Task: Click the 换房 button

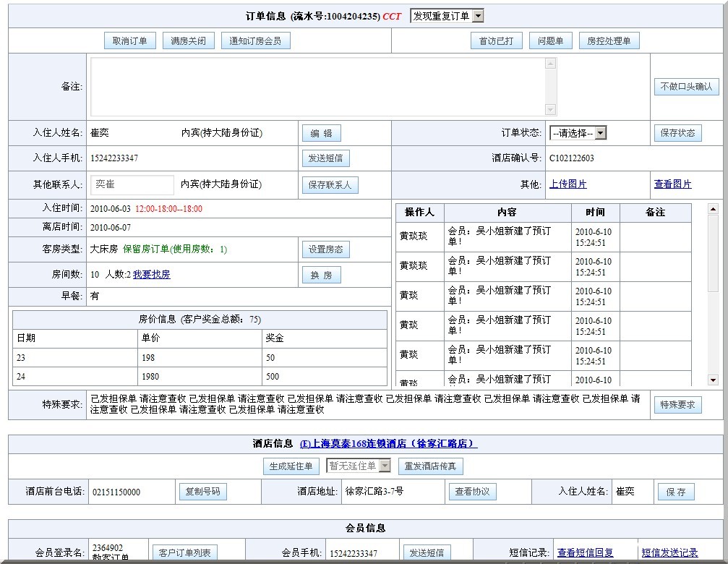Action: pyautogui.click(x=321, y=275)
